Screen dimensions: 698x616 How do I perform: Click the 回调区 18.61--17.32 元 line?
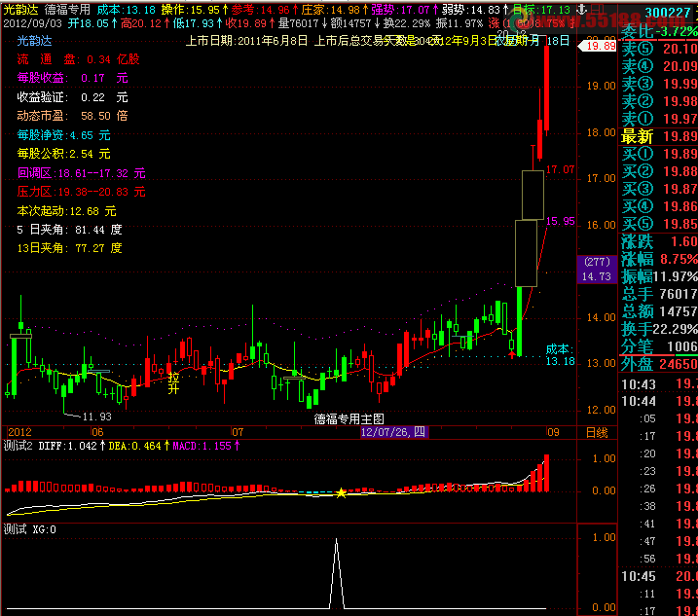82,172
